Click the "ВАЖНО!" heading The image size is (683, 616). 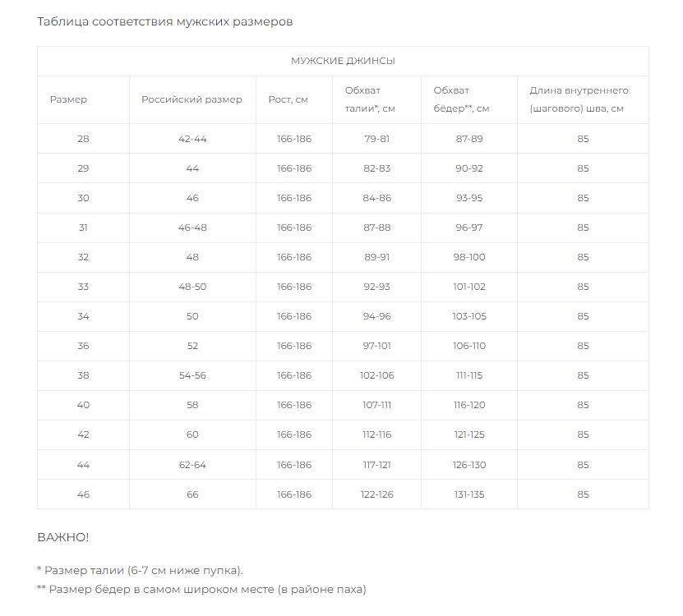tap(63, 537)
